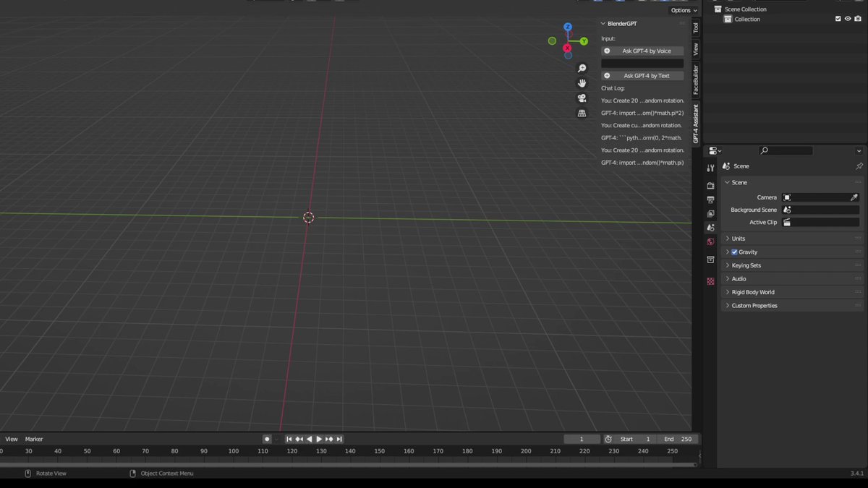This screenshot has width=868, height=488.
Task: Click the Start frame field
Action: click(637, 439)
